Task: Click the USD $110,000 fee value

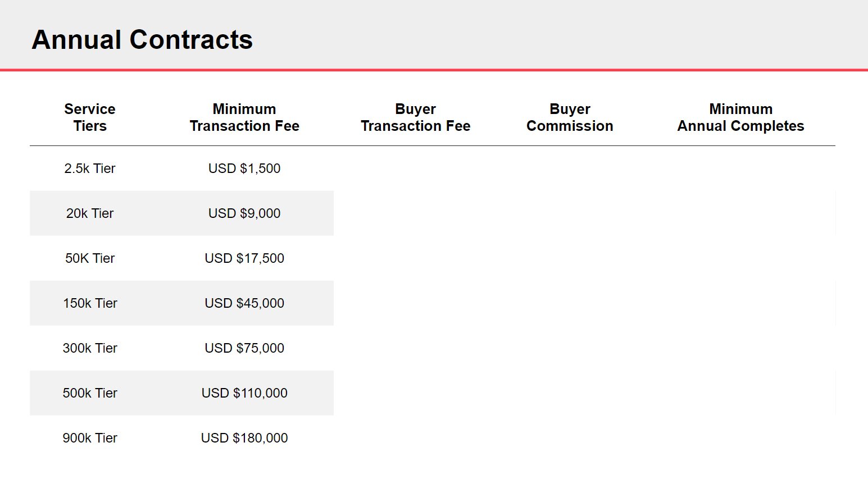Action: 244,393
